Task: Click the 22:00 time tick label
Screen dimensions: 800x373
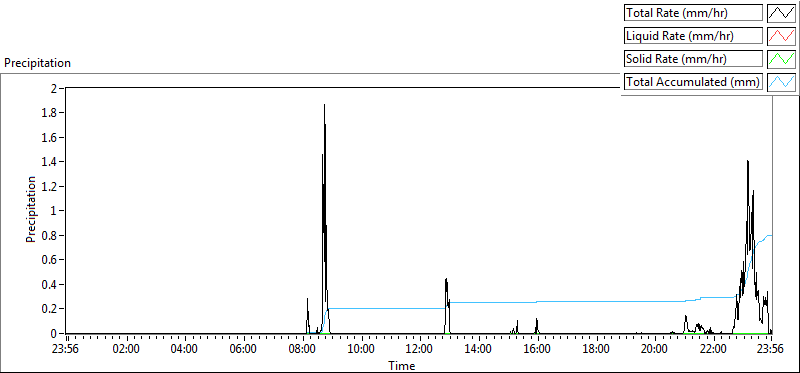Action: (x=713, y=350)
